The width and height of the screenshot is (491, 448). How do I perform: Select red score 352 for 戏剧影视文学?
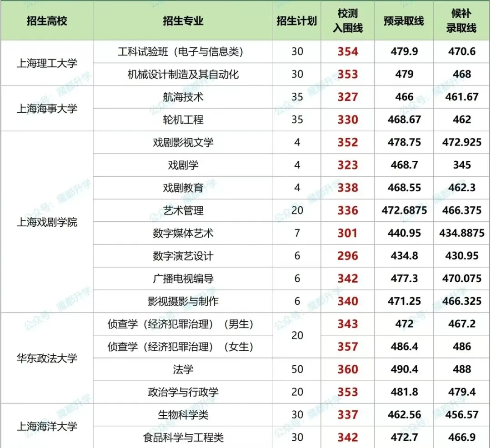[x=348, y=142]
